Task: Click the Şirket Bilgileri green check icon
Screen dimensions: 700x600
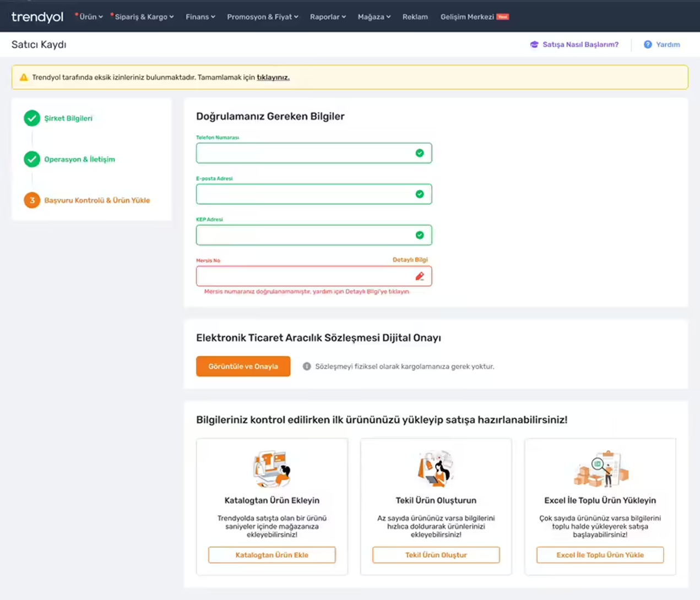Action: click(x=32, y=118)
